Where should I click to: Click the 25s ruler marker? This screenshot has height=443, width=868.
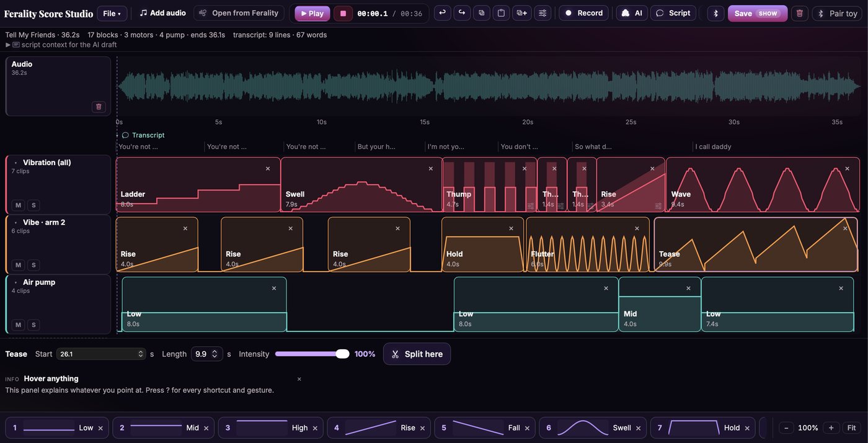tap(631, 122)
